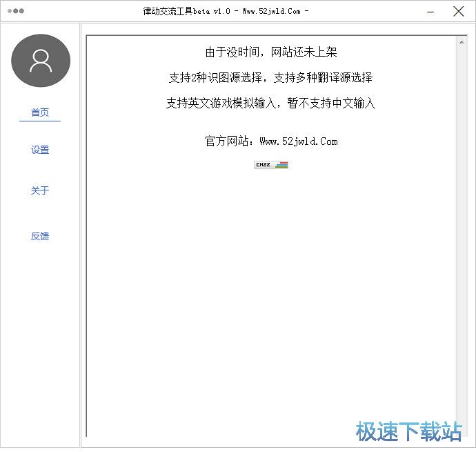This screenshot has height=452, width=476.
Task: Switch to the 首页 tab
Action: click(40, 112)
